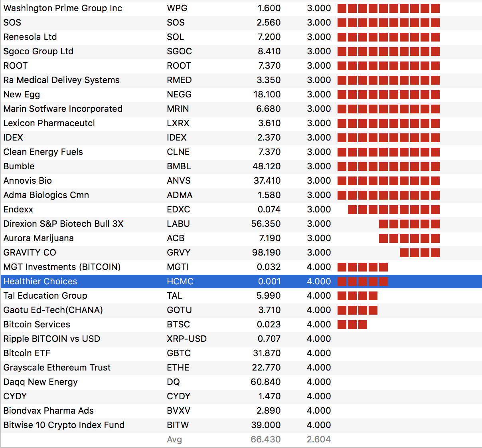Select the Clean Energy Fuels row

pyautogui.click(x=43, y=152)
